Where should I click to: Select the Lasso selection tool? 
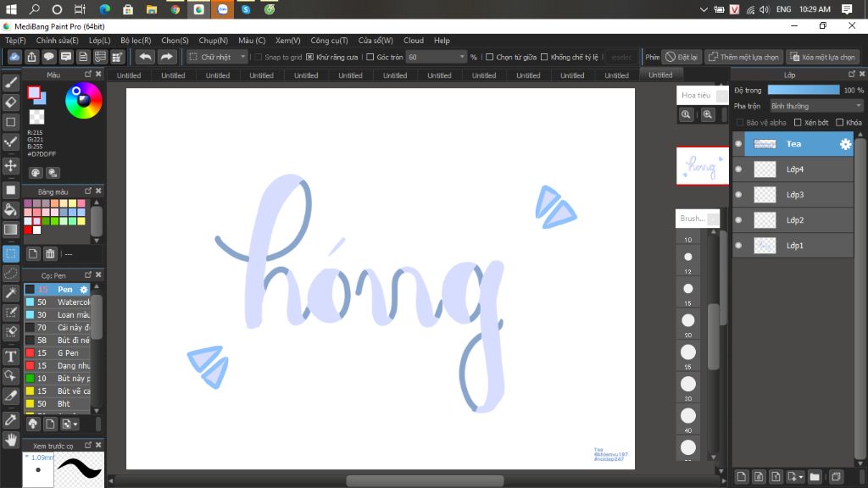point(10,274)
